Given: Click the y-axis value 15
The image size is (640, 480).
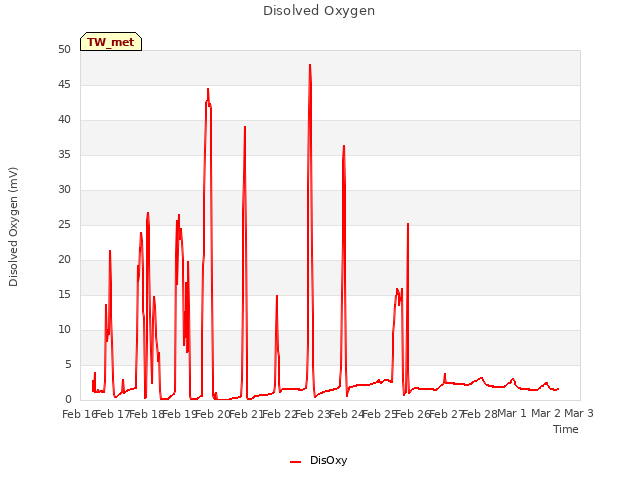Looking at the screenshot, I should (64, 295).
